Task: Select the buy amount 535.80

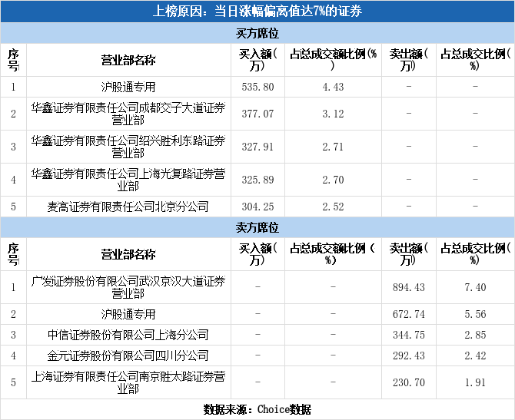Action: point(257,87)
